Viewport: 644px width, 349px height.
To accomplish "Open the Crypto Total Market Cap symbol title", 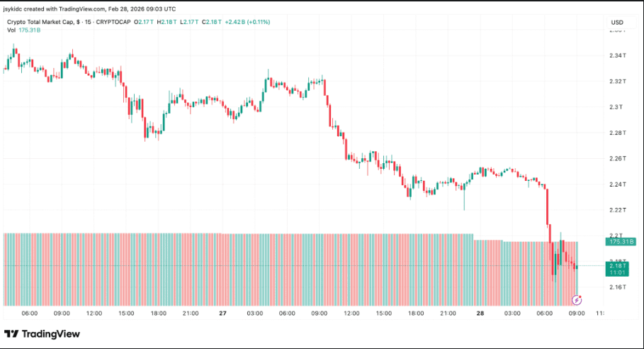I will coord(41,22).
